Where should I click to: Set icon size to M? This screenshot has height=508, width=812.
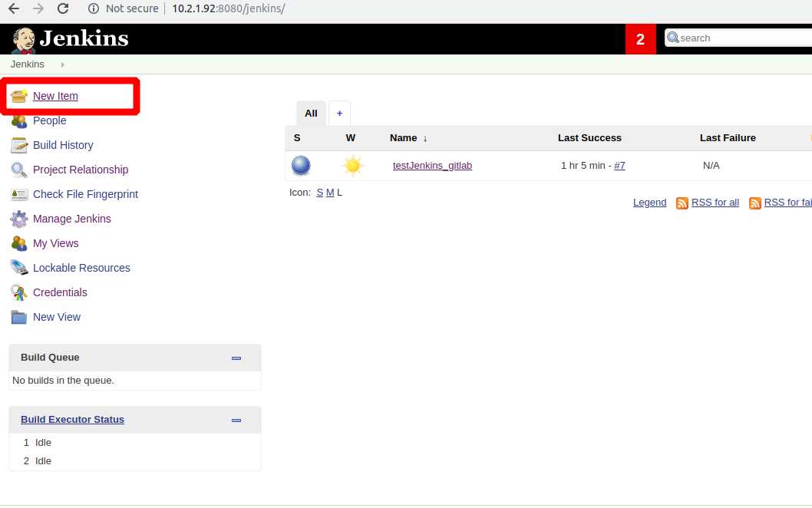tap(330, 193)
